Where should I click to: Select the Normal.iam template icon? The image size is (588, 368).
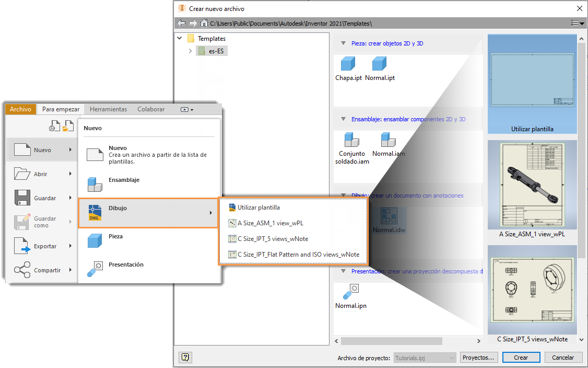tap(388, 140)
